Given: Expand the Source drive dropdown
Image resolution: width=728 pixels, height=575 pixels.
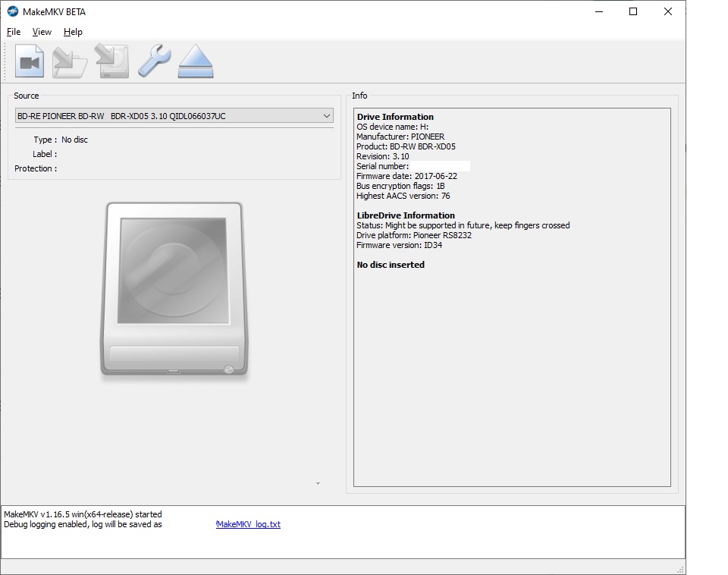Looking at the screenshot, I should point(327,116).
